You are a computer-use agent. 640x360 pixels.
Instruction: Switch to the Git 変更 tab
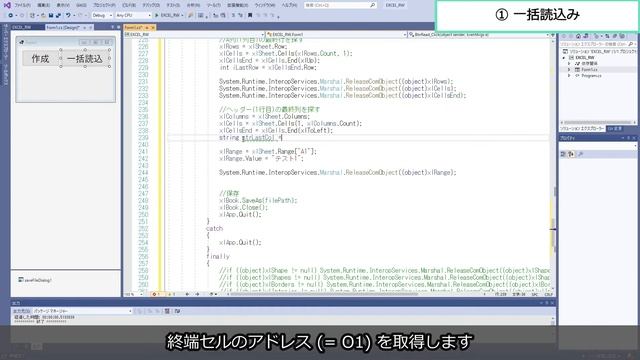point(615,129)
